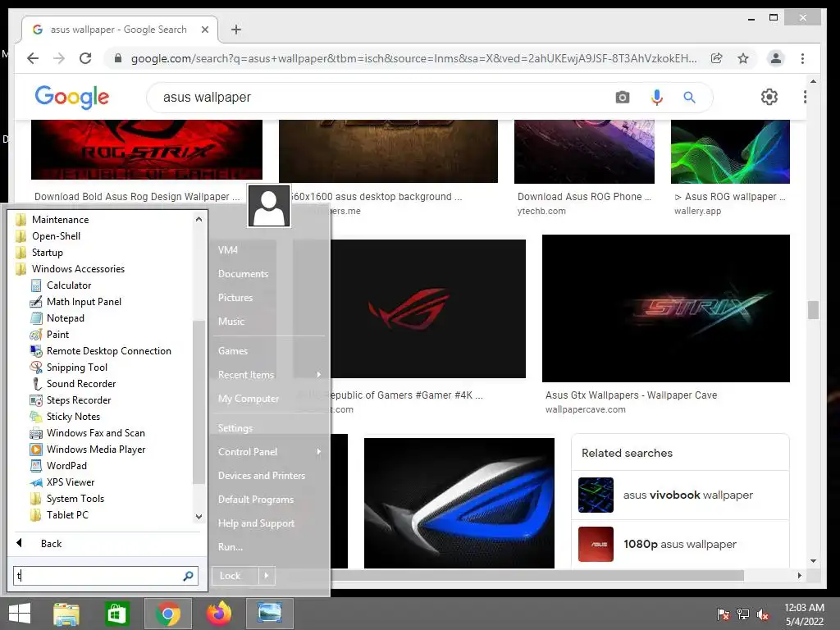840x630 pixels.
Task: Open the arrow next to Lock button
Action: [x=267, y=576]
